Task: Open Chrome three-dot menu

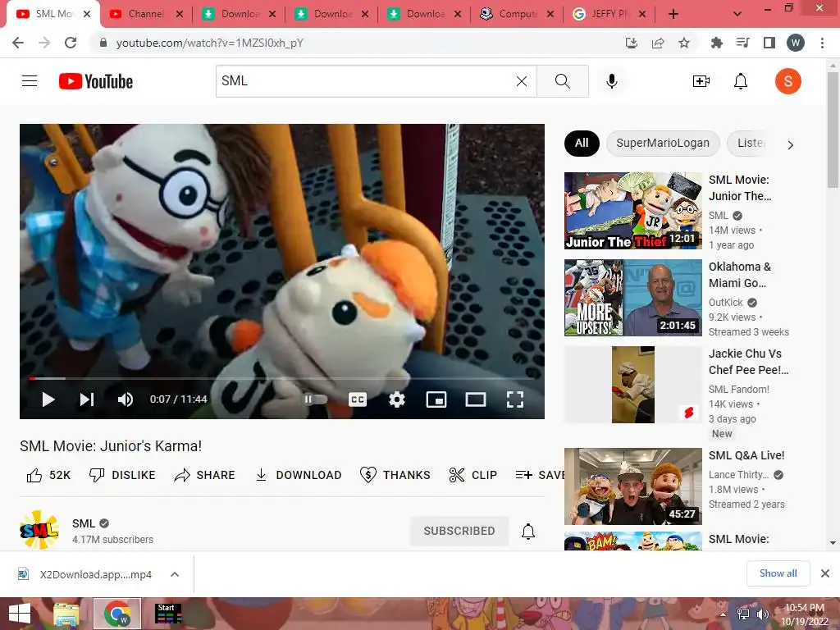Action: click(x=822, y=43)
